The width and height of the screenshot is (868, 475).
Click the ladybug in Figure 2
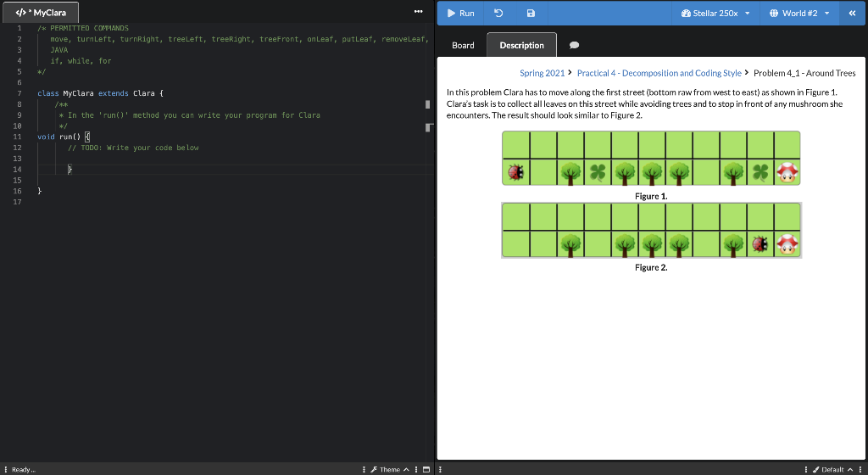click(760, 243)
